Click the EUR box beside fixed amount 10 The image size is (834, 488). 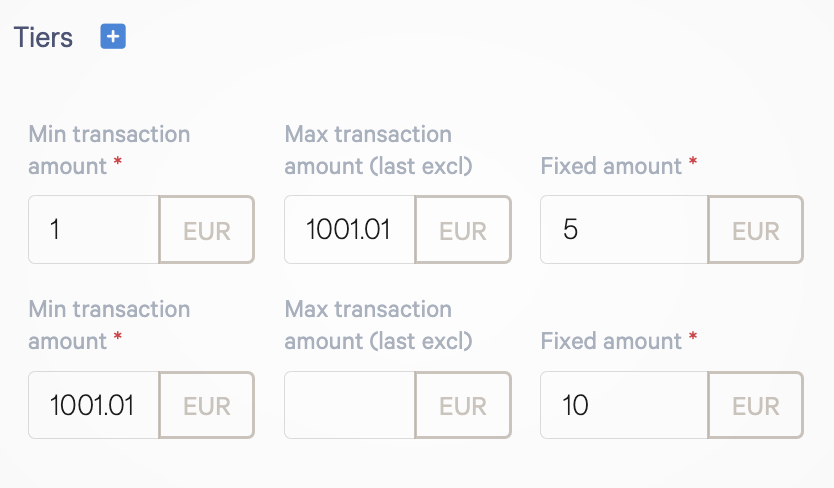click(755, 405)
